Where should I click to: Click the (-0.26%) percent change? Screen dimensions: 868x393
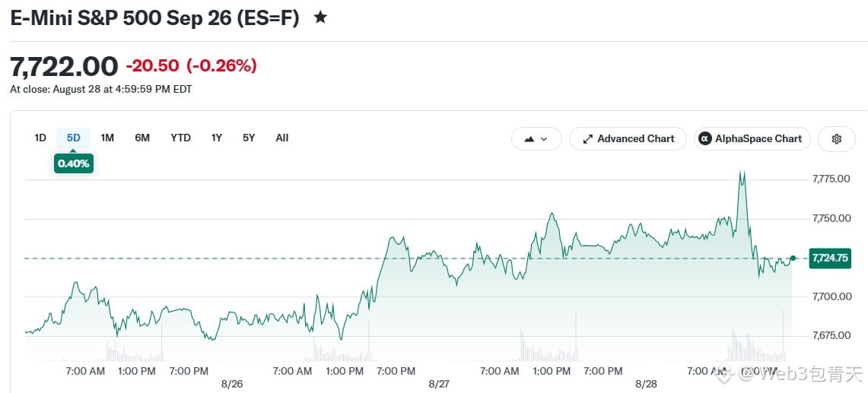coord(221,66)
